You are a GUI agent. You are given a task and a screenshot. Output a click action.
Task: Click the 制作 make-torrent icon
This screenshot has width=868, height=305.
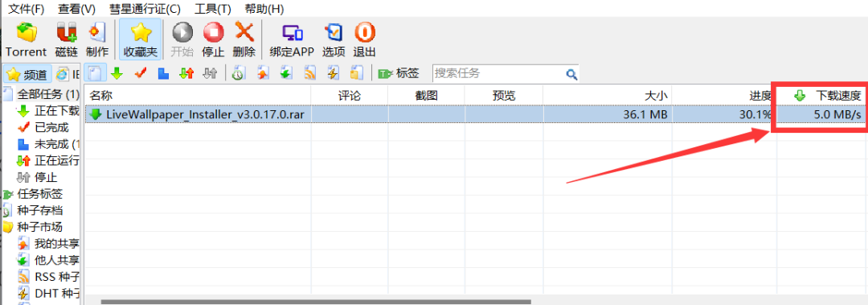click(x=97, y=39)
